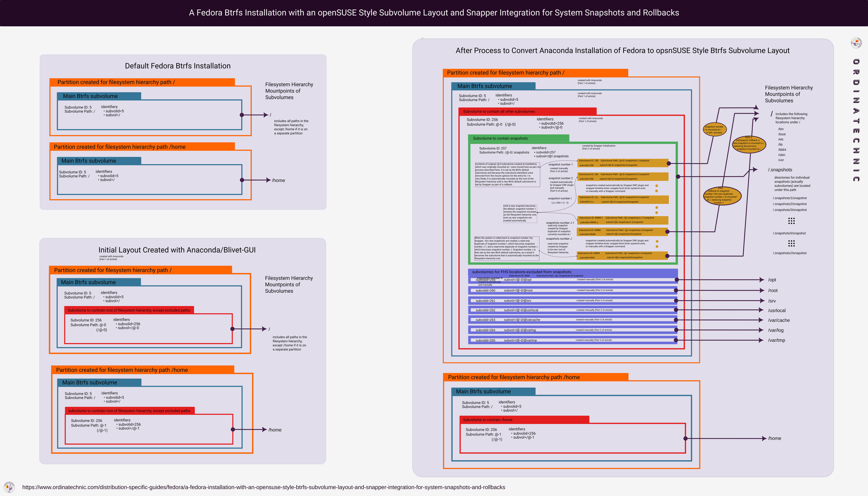Click the subvol=/@-0/@varcache row
The height and width of the screenshot is (496, 868).
[573, 320]
